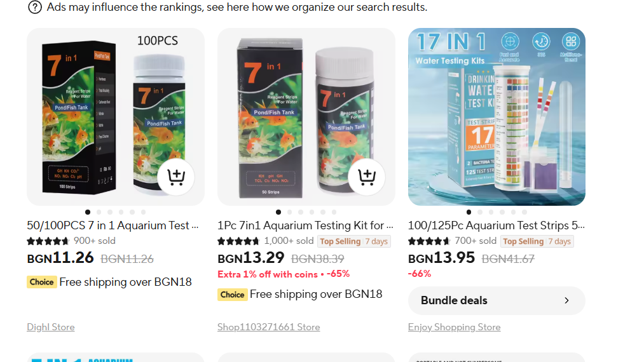Select third carousel dot under 7in1 Testing Kit image
This screenshot has height=362, width=644.
tap(301, 212)
